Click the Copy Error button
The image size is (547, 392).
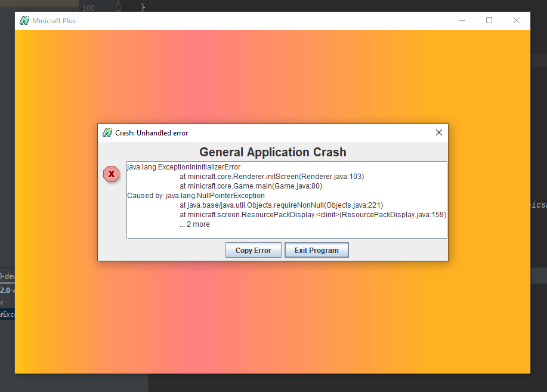click(253, 250)
